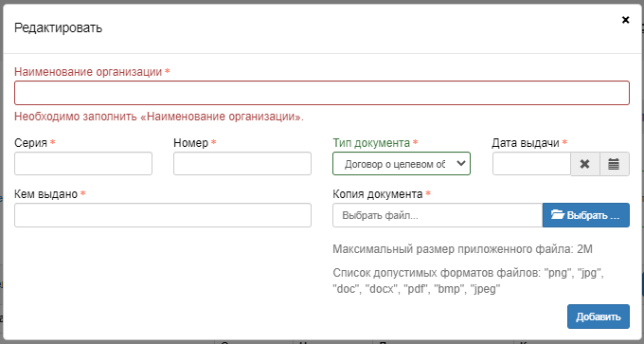Open the calendar date picker icon
Image resolution: width=644 pixels, height=344 pixels.
click(x=614, y=164)
